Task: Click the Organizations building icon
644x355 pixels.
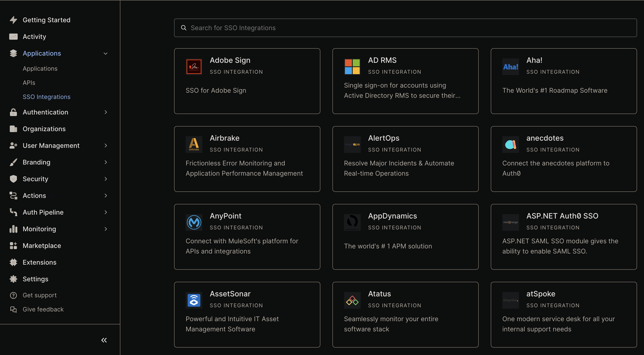Action: coord(13,129)
